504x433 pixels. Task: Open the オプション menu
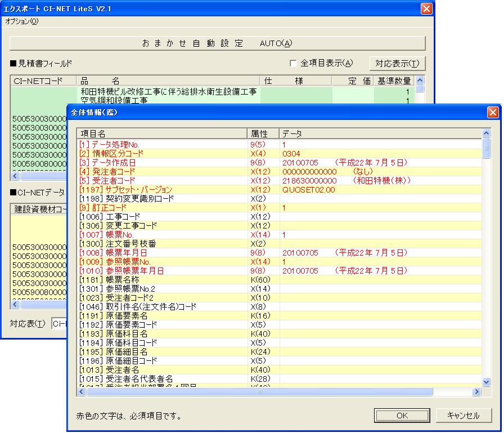[x=22, y=21]
